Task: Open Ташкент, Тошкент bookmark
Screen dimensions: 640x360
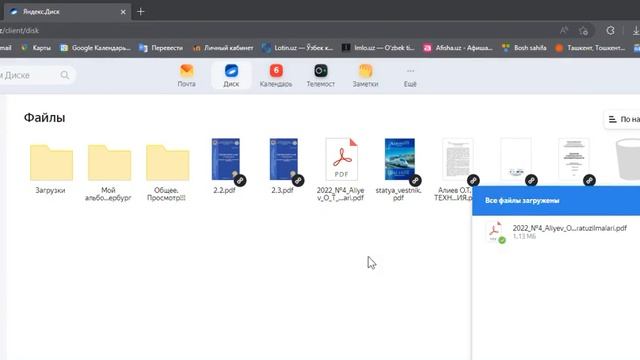Action: [x=590, y=48]
